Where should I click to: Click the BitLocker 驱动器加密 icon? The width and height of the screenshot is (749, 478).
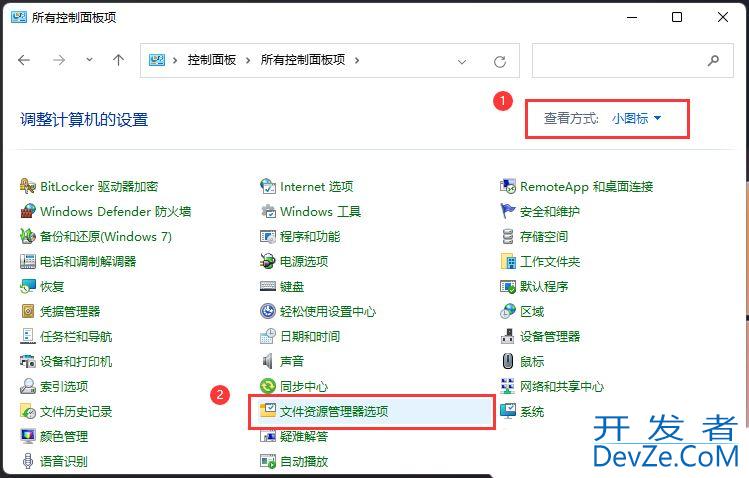28,186
